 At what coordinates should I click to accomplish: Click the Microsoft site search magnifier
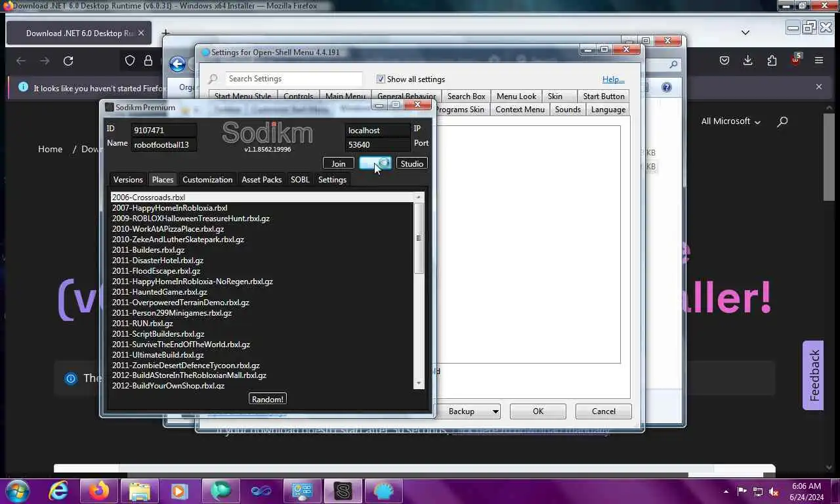pos(782,121)
